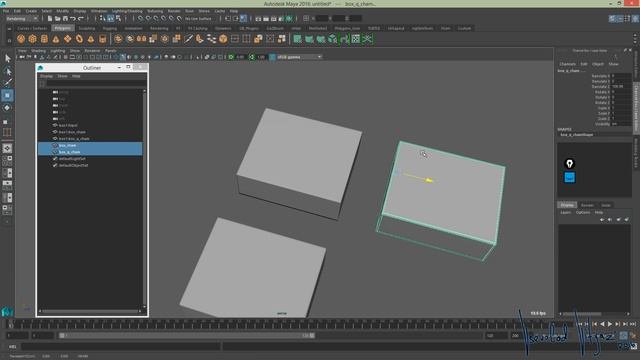Choose the Lasso select tool in the toolbox
Viewport: 640px width, 360px height.
click(x=7, y=71)
